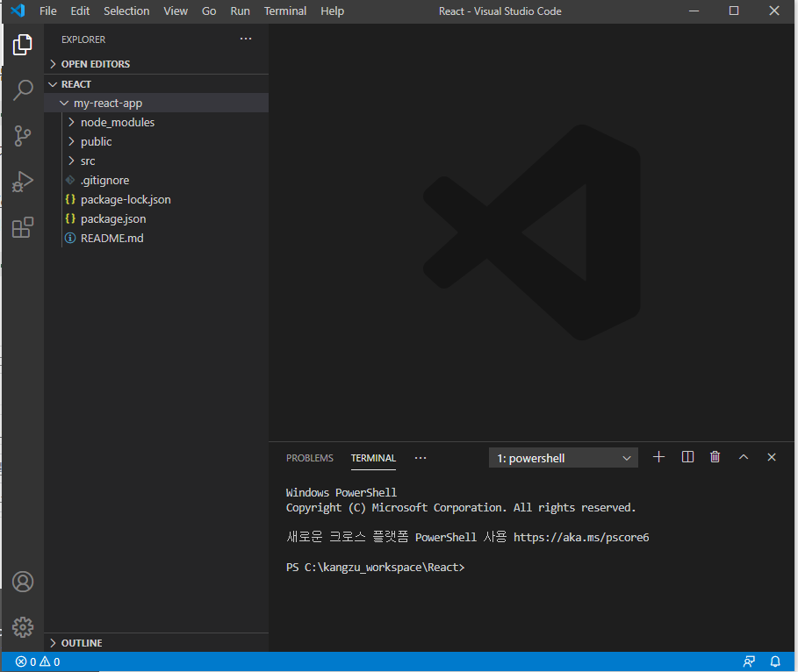Image resolution: width=798 pixels, height=672 pixels.
Task: Open the Help menu
Action: coord(333,11)
